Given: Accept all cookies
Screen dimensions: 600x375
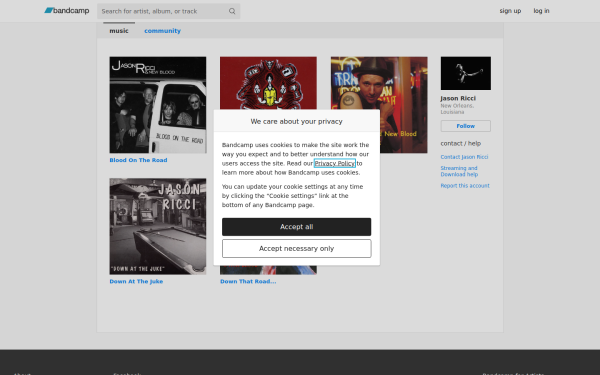Looking at the screenshot, I should [x=297, y=227].
